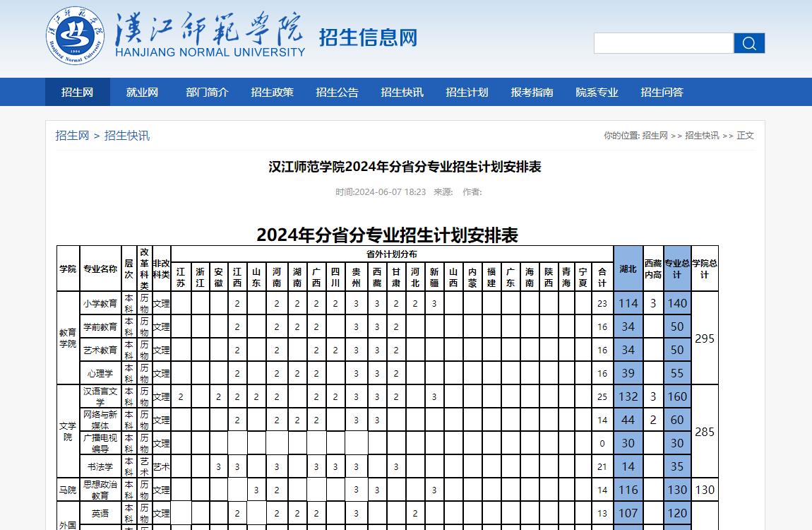Click 招生网 in the 你的位置 path

[655, 135]
